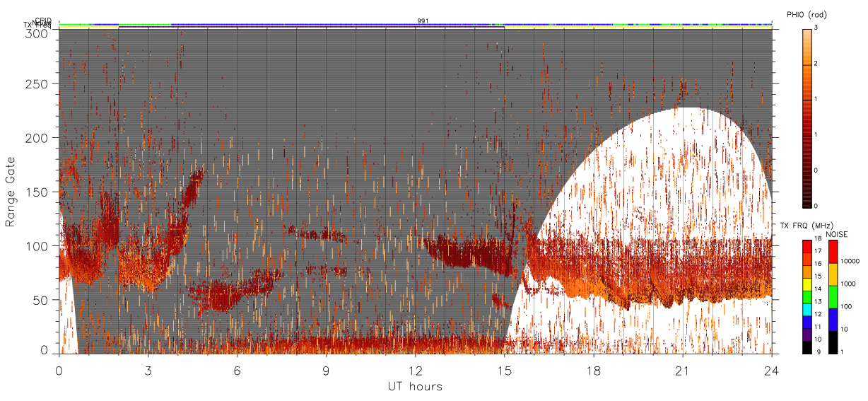Click the 11 label on the TX FRQ legend

point(818,327)
